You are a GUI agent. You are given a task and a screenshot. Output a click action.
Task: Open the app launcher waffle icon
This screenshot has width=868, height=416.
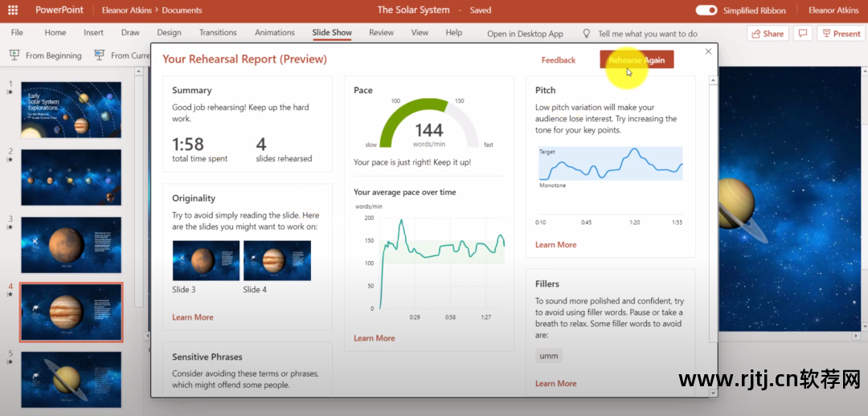tap(13, 10)
